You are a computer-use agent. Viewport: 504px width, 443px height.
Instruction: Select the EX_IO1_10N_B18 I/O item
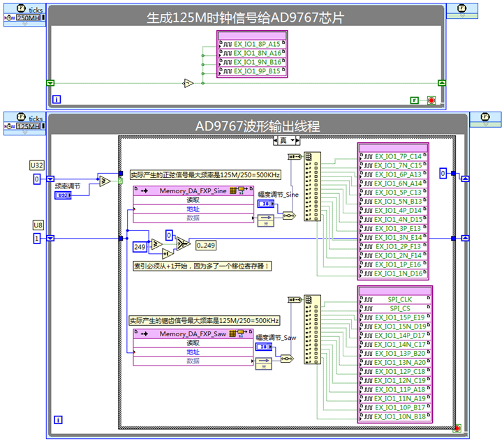pos(395,416)
